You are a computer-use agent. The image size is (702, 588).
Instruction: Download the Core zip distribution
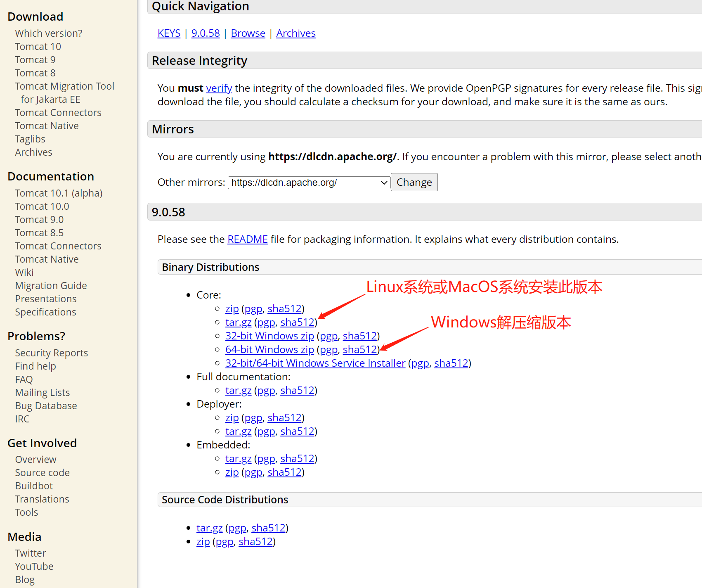click(x=232, y=309)
